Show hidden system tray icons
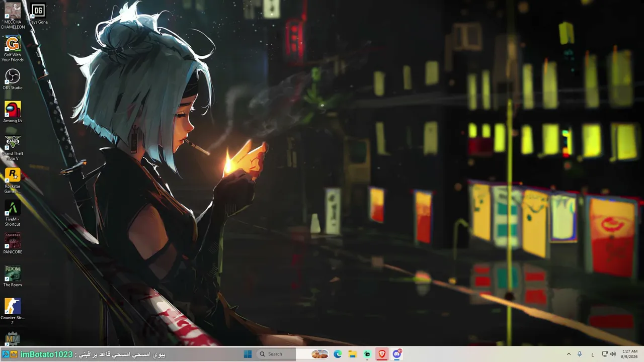This screenshot has width=644, height=362. click(x=569, y=354)
